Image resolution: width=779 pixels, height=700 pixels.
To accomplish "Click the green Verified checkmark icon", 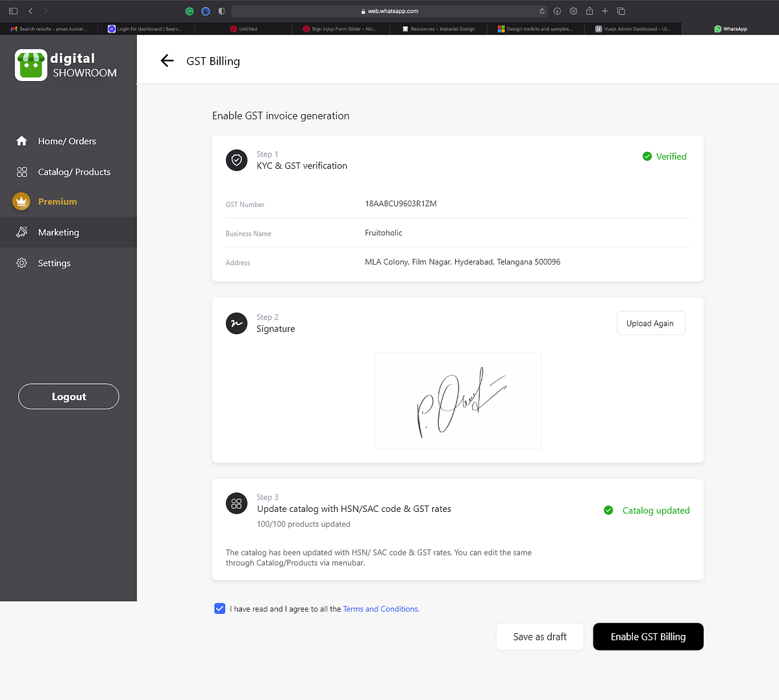I will (647, 156).
